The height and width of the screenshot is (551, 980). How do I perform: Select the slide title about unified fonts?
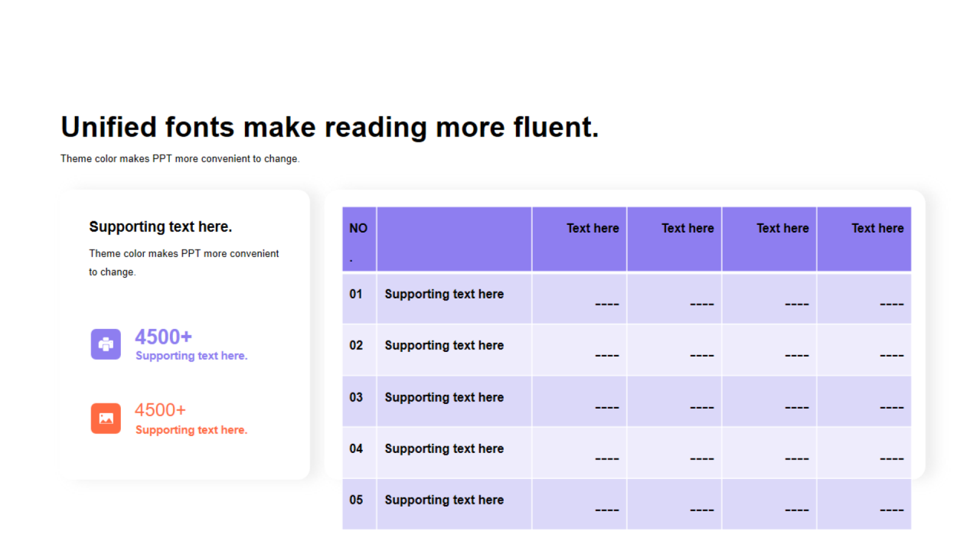(329, 127)
